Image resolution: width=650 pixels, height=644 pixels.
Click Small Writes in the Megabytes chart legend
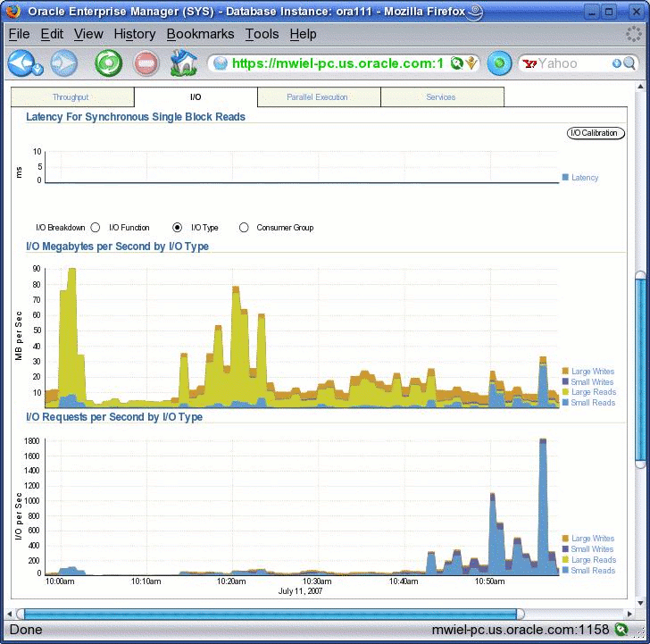(x=592, y=382)
